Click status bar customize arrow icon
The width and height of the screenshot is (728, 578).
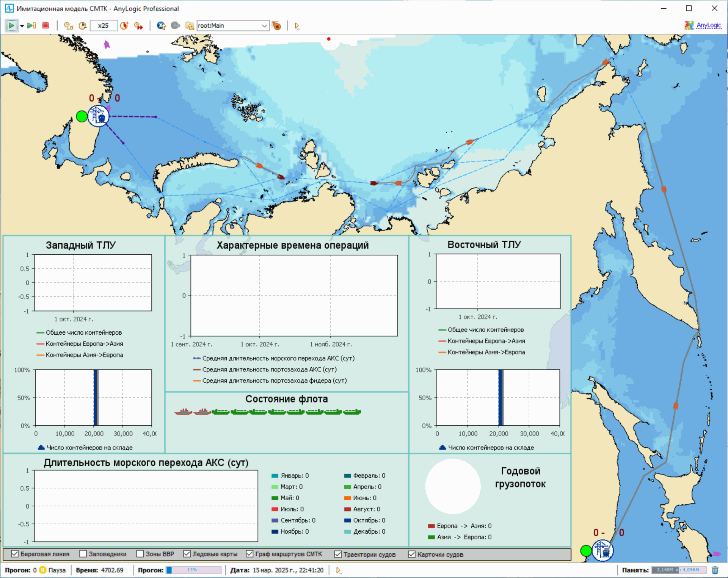coord(338,570)
